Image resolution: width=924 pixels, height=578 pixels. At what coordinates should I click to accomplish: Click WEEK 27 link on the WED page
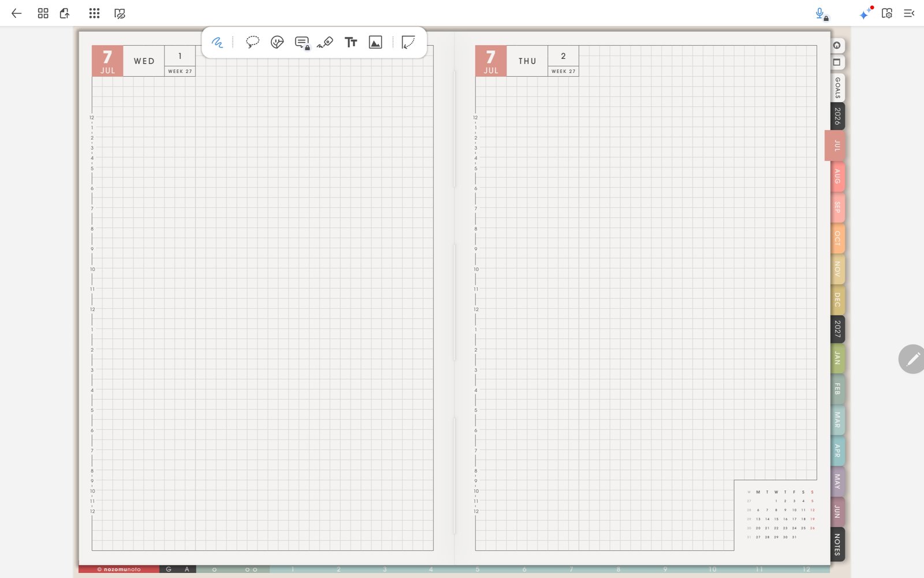[180, 71]
